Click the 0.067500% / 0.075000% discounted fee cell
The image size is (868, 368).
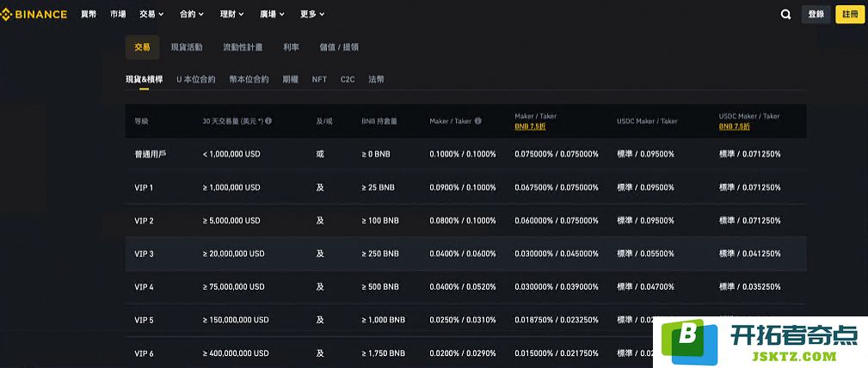point(557,187)
